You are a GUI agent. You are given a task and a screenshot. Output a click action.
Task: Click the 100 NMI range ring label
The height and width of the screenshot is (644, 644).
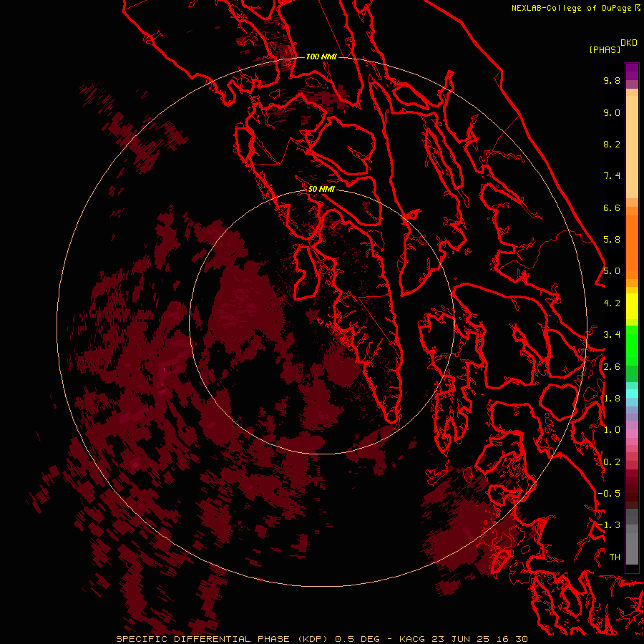(321, 57)
